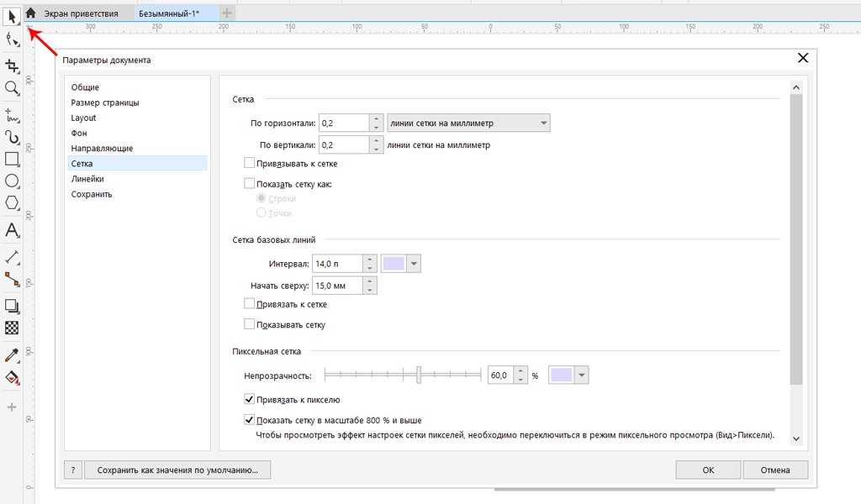Select the Pick (arrow) tool

pyautogui.click(x=12, y=15)
